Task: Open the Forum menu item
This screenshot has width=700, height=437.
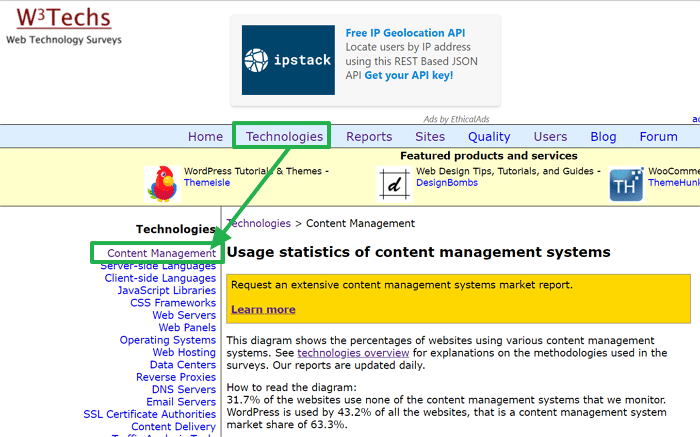Action: click(x=658, y=137)
